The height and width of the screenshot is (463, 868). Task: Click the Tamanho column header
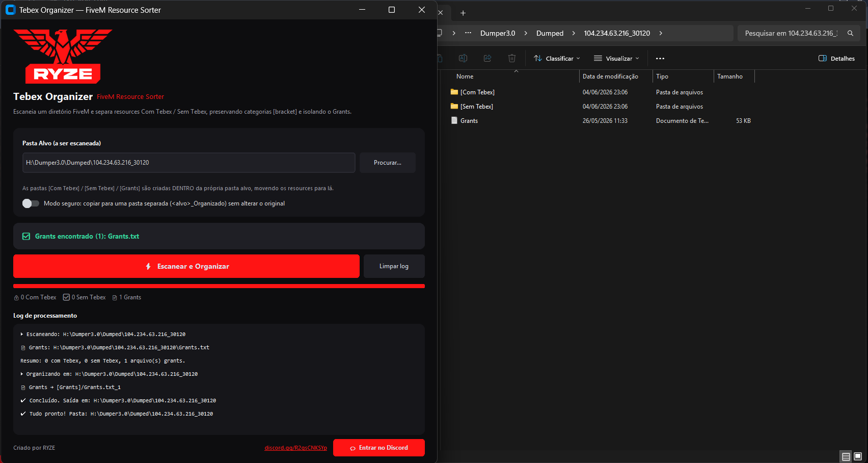click(730, 76)
